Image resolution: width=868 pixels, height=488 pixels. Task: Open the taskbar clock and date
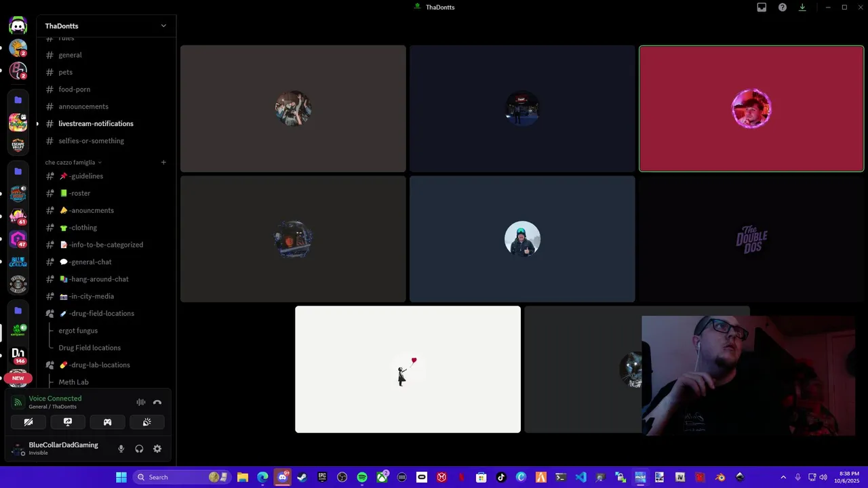[x=849, y=477]
